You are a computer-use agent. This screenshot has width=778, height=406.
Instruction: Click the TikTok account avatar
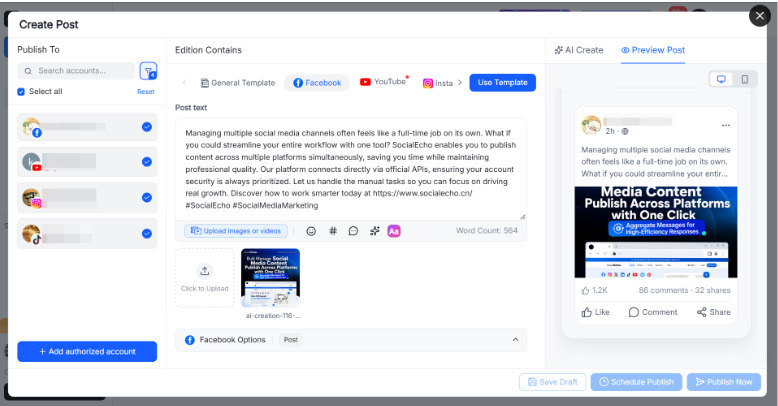click(32, 234)
